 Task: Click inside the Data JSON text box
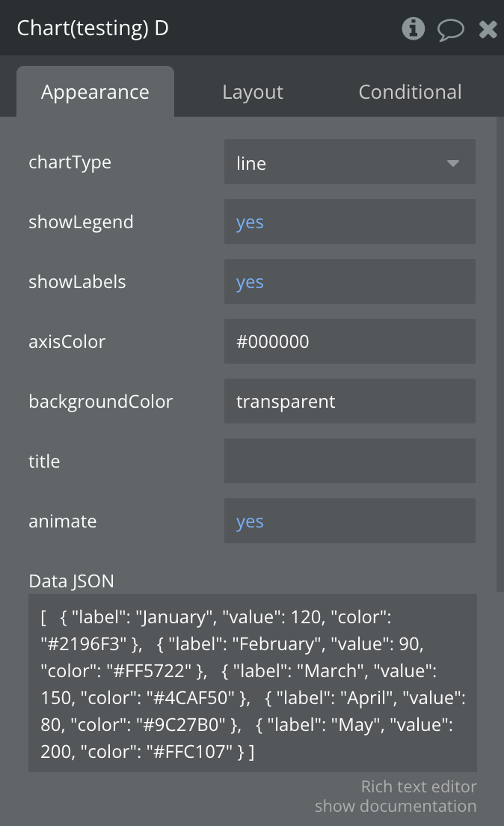(253, 683)
